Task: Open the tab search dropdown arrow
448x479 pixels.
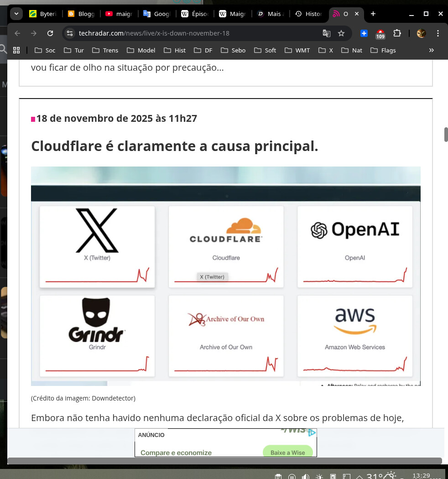Action: coord(16,14)
